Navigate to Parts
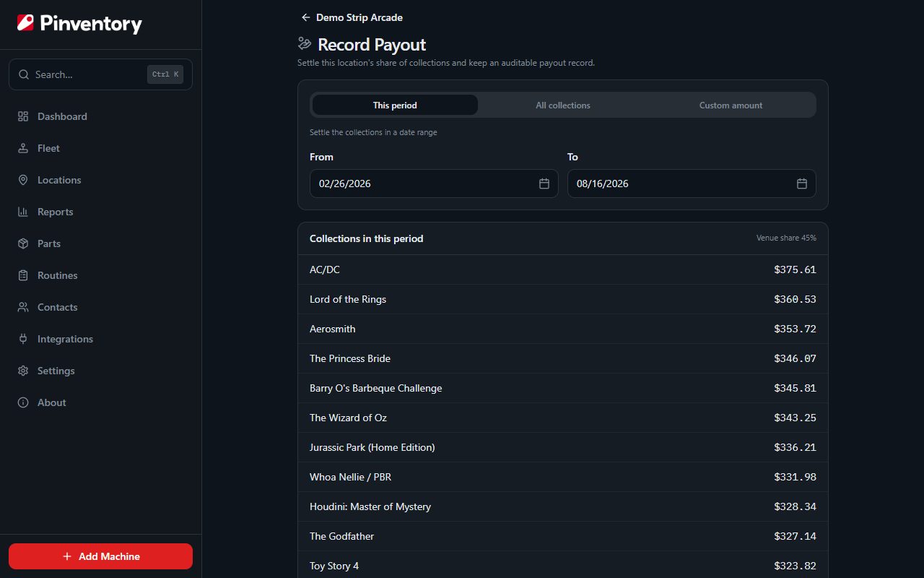Image resolution: width=924 pixels, height=578 pixels. coord(100,243)
